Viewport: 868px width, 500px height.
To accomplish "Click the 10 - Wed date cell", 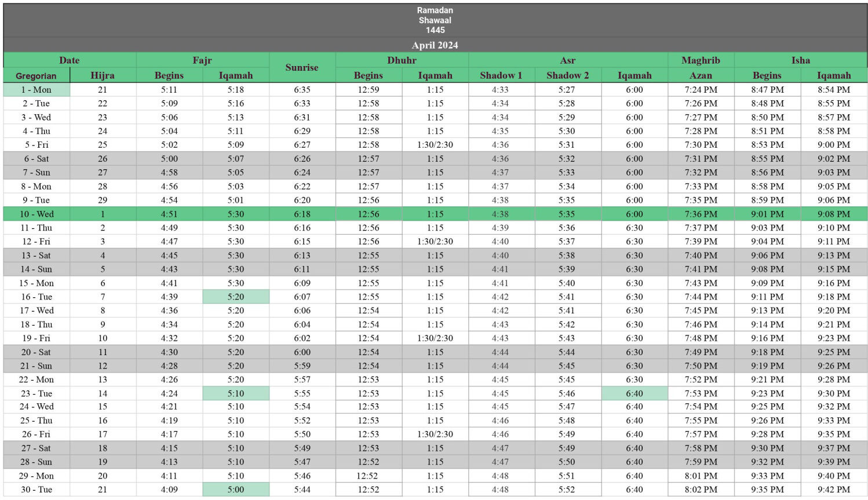I will click(37, 214).
